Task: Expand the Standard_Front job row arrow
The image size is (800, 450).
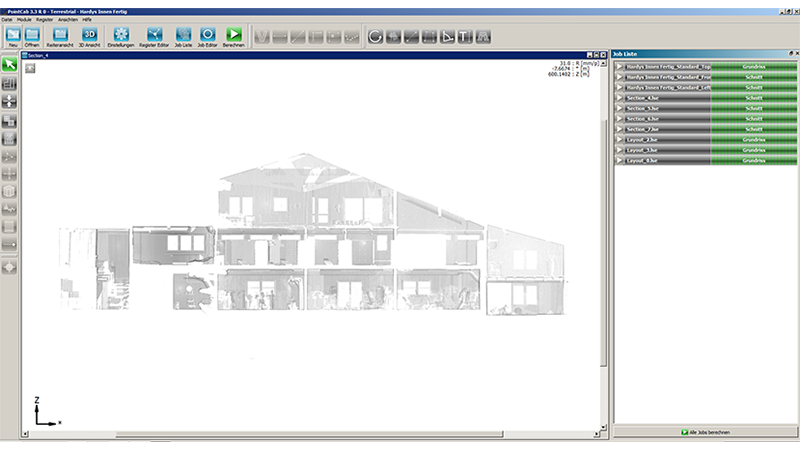Action: 619,77
